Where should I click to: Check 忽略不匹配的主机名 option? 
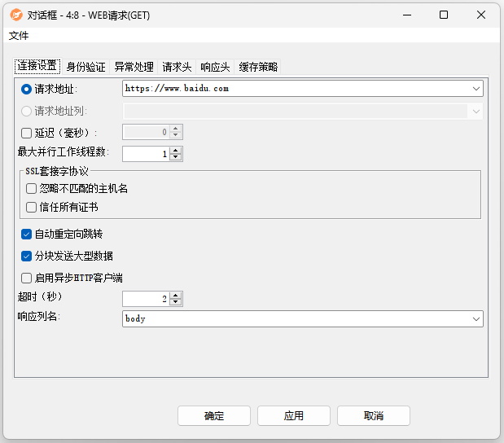click(32, 188)
